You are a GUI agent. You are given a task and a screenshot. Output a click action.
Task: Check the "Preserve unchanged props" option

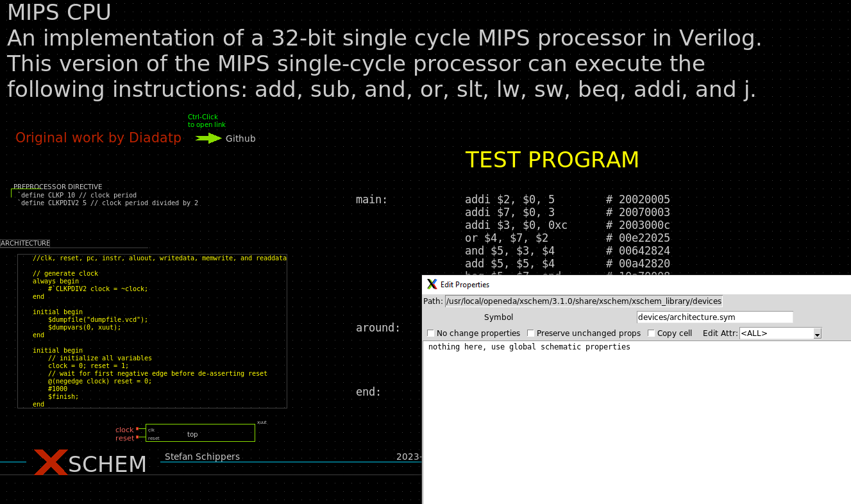(531, 333)
